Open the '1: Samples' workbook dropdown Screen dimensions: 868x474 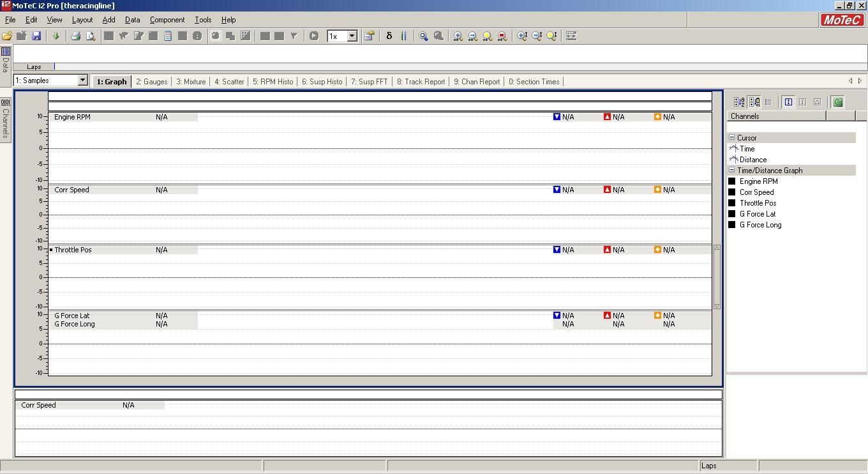coord(82,80)
